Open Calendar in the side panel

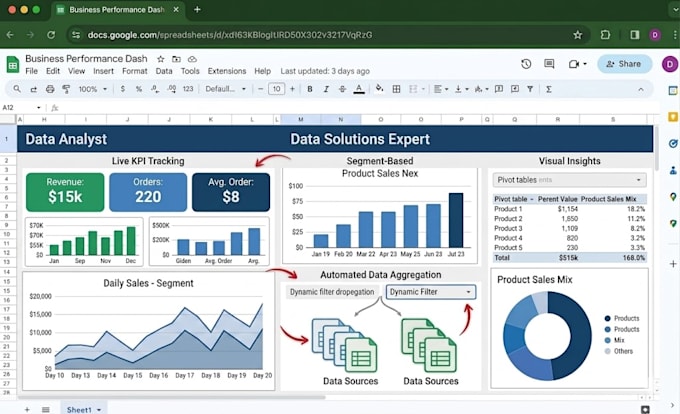(x=673, y=91)
